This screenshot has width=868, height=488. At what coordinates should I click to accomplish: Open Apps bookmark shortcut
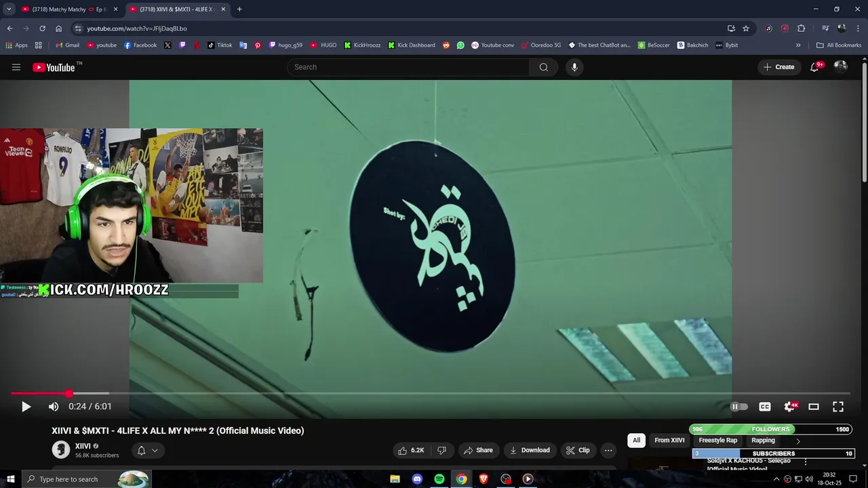(16, 45)
